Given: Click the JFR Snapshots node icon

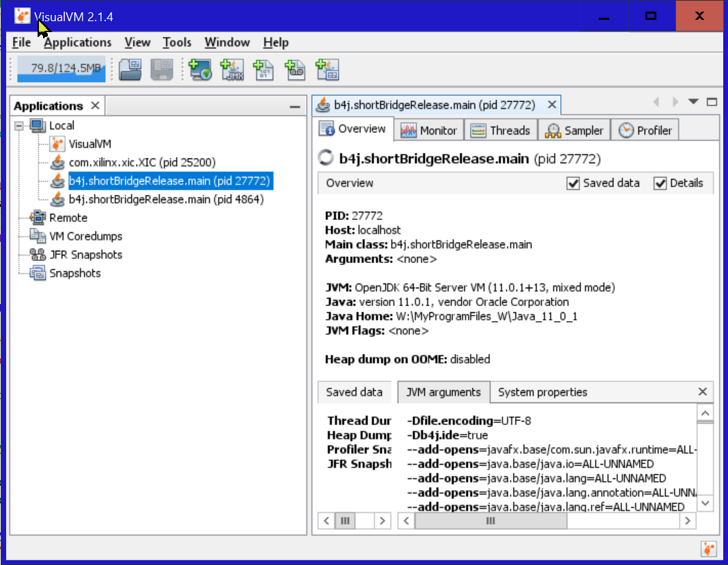Looking at the screenshot, I should [x=38, y=255].
